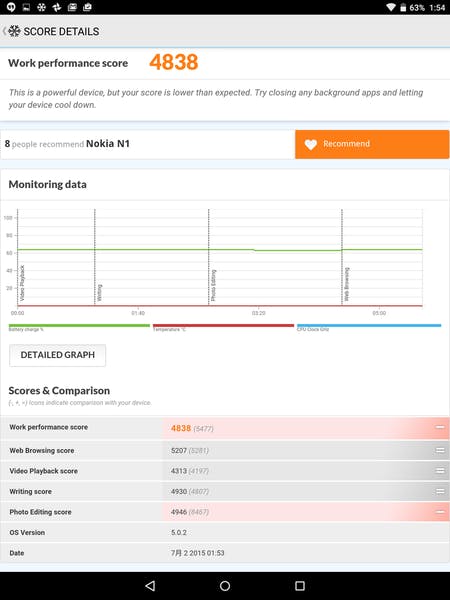Tap Monitoring data heading

click(47, 184)
